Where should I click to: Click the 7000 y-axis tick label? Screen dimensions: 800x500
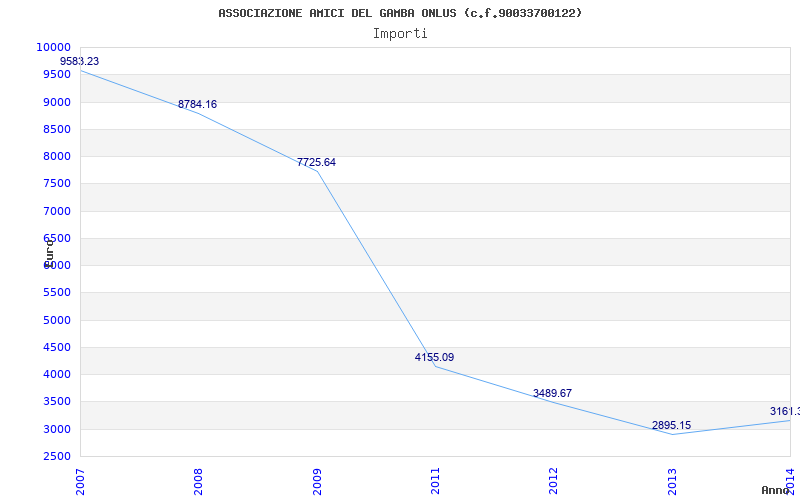pyautogui.click(x=56, y=211)
